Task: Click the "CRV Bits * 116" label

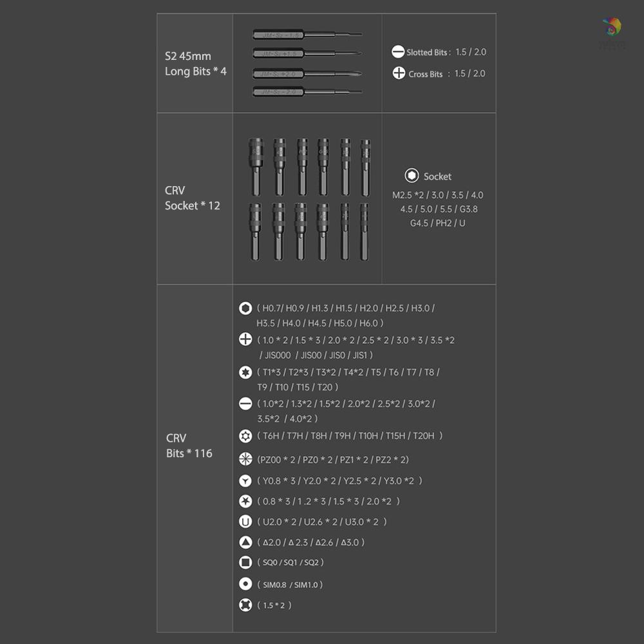Action: point(189,446)
